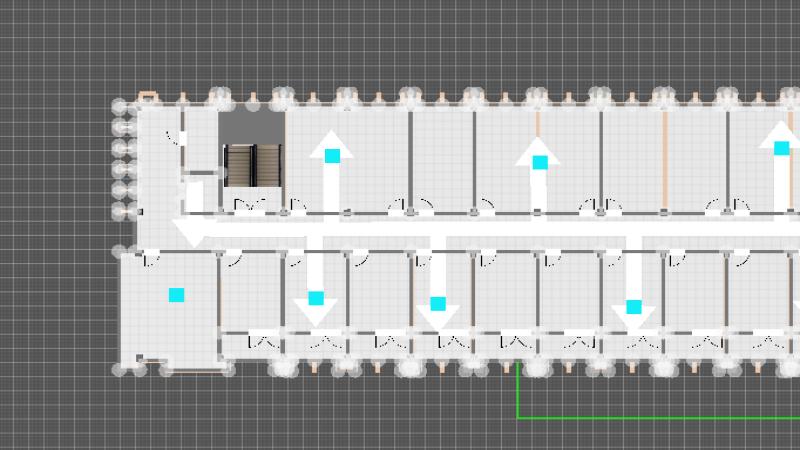This screenshot has height=450, width=800.
Task: Click the orange door at the top-left corner
Action: [x=147, y=96]
